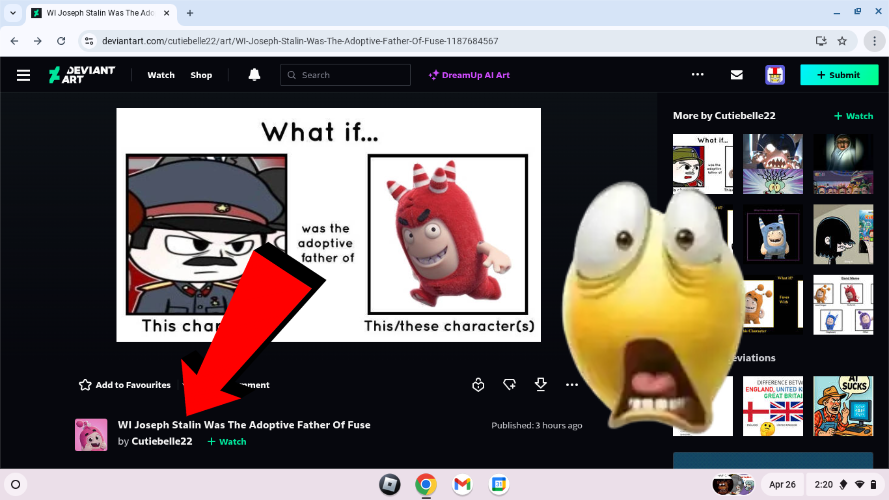
Task: View site information icon in address bar
Action: [88, 41]
